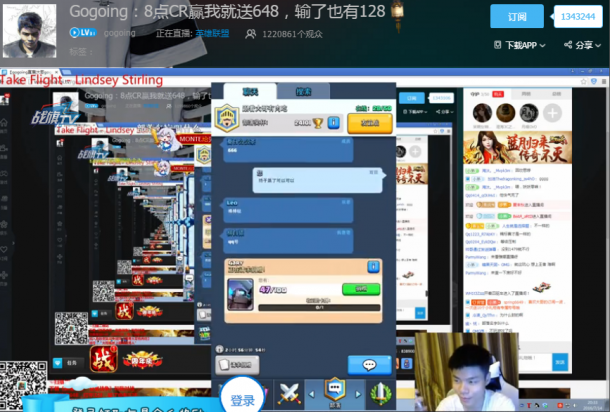Click the streamer avatar photo at top left

pos(30,31)
